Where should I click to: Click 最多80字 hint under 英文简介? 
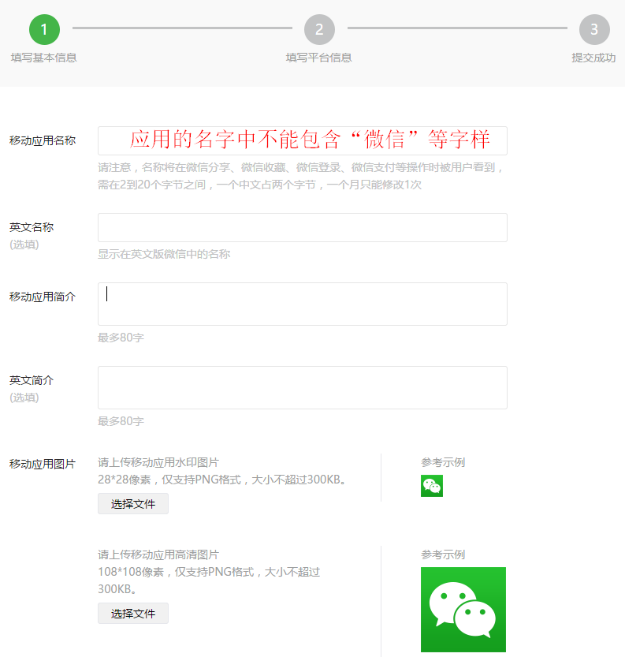tap(121, 421)
